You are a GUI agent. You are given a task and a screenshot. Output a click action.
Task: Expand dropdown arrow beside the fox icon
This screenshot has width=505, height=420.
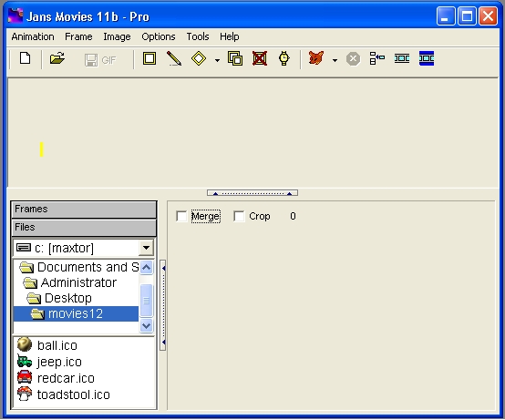point(335,60)
